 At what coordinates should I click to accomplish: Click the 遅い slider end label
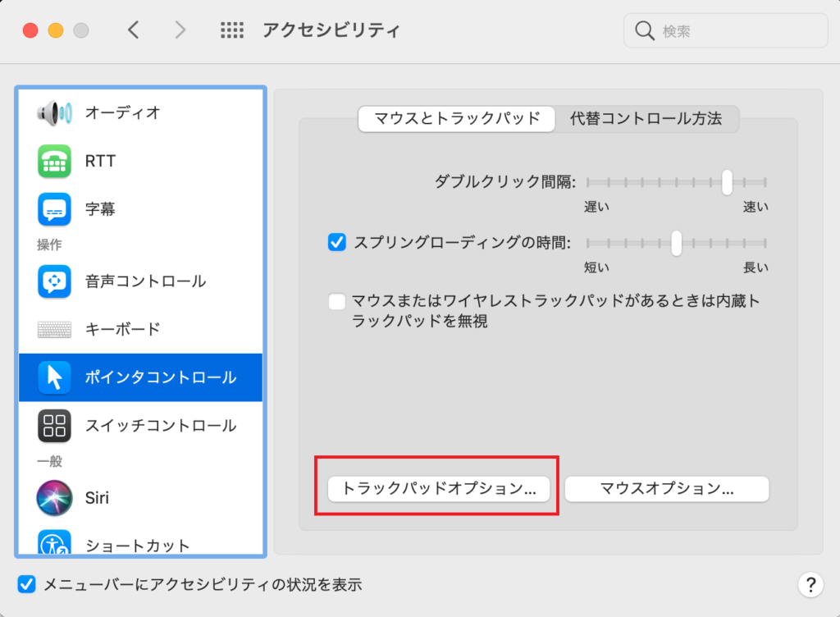pyautogui.click(x=596, y=208)
